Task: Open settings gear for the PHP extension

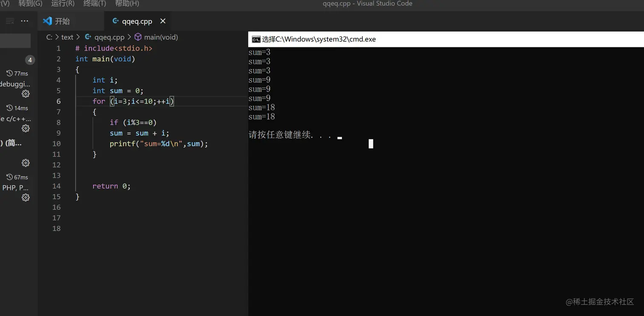Action: tap(25, 197)
